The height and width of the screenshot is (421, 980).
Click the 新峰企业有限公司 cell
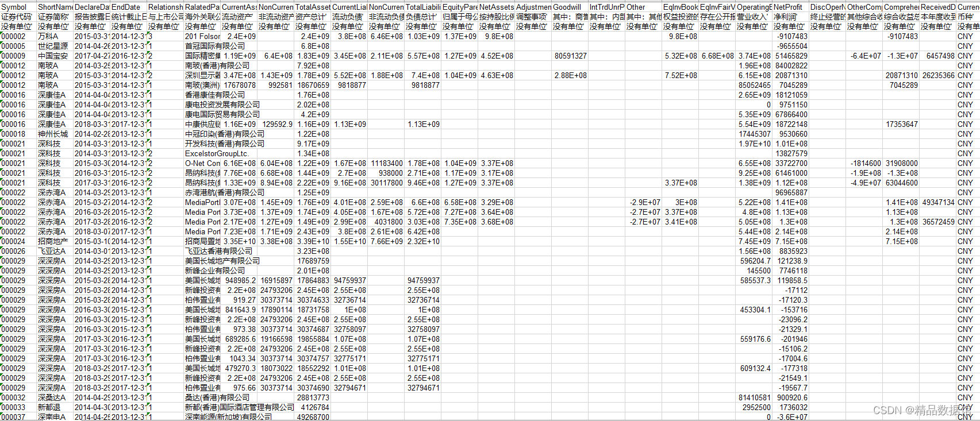click(x=215, y=271)
